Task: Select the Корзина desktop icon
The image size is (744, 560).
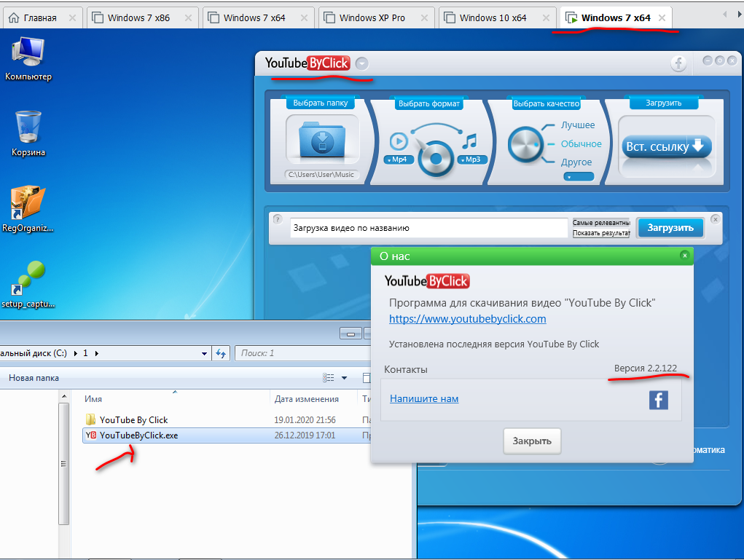Action: pos(28,134)
